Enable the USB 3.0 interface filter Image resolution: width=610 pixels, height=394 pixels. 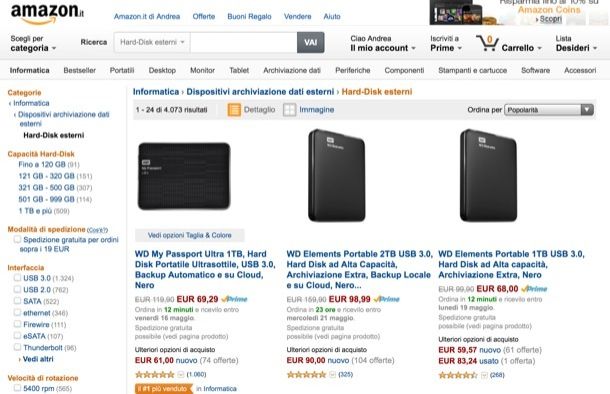(17, 278)
